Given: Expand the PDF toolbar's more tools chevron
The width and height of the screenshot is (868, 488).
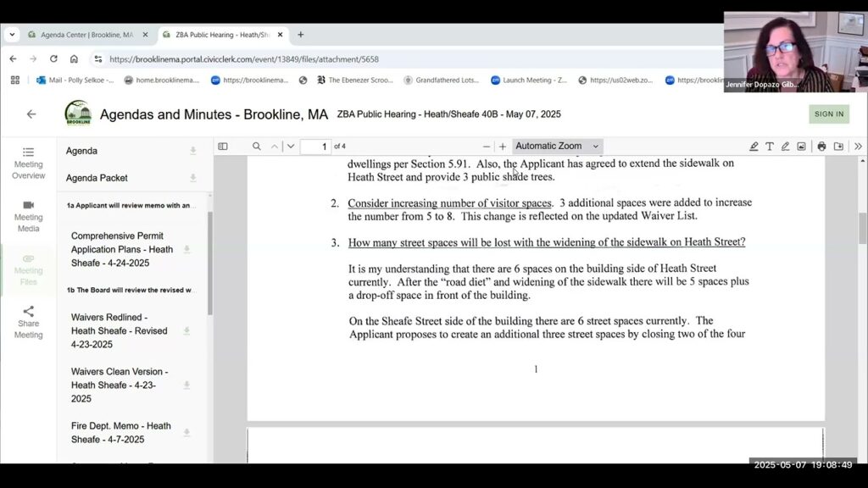Looking at the screenshot, I should coord(858,147).
